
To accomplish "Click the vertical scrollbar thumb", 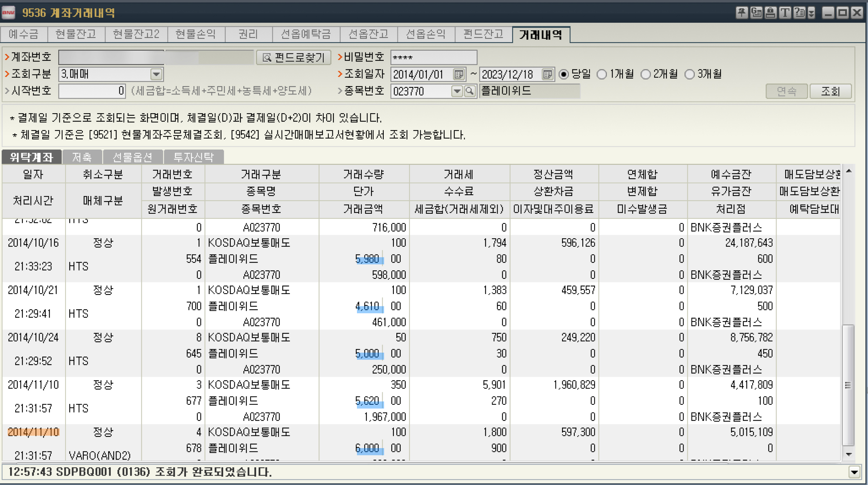I will (x=848, y=385).
